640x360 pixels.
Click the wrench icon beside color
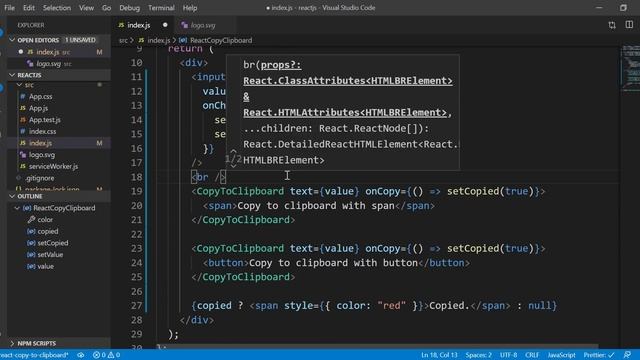coord(31,220)
